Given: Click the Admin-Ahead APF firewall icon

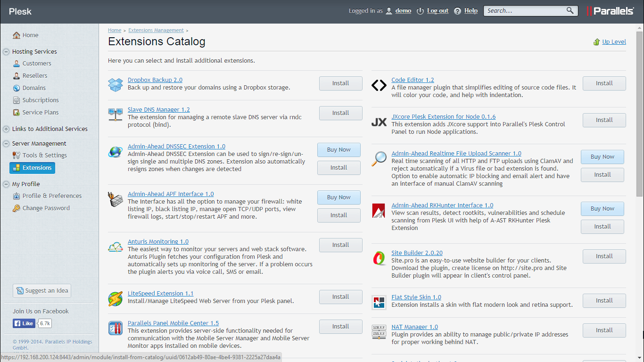Looking at the screenshot, I should click(x=116, y=199).
